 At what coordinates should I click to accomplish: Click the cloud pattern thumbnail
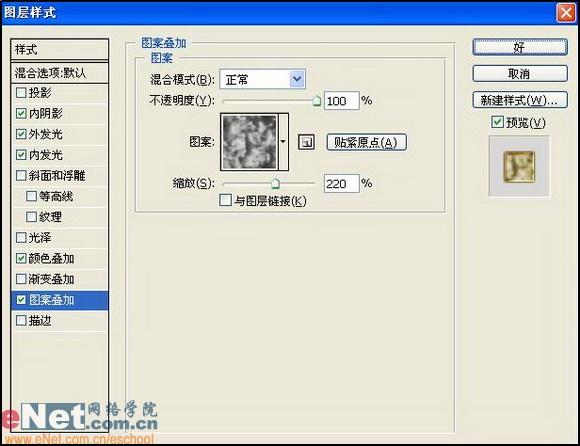click(x=249, y=142)
